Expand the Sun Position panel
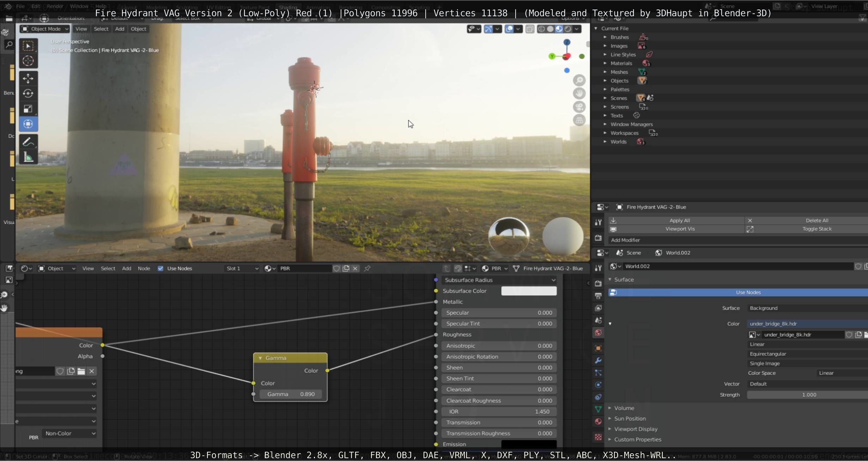This screenshot has height=461, width=868. pyautogui.click(x=630, y=418)
